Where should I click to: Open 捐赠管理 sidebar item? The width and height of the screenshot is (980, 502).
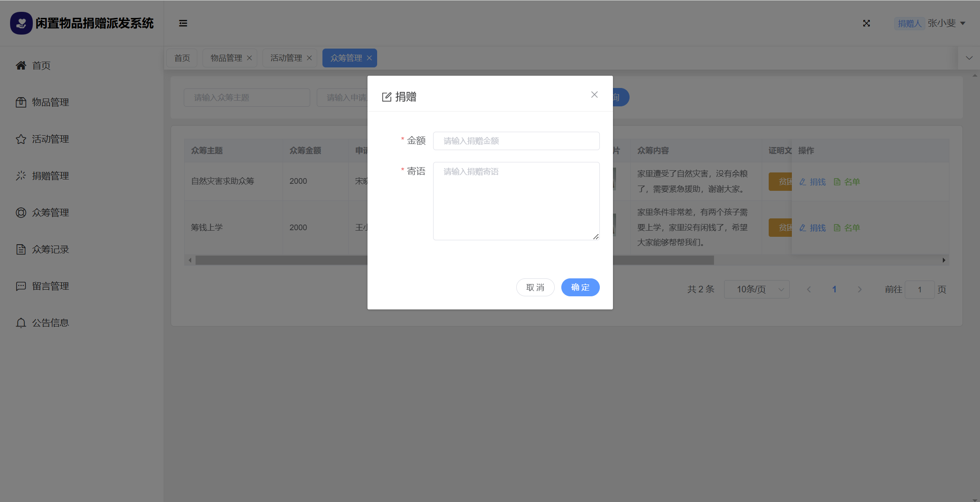50,176
